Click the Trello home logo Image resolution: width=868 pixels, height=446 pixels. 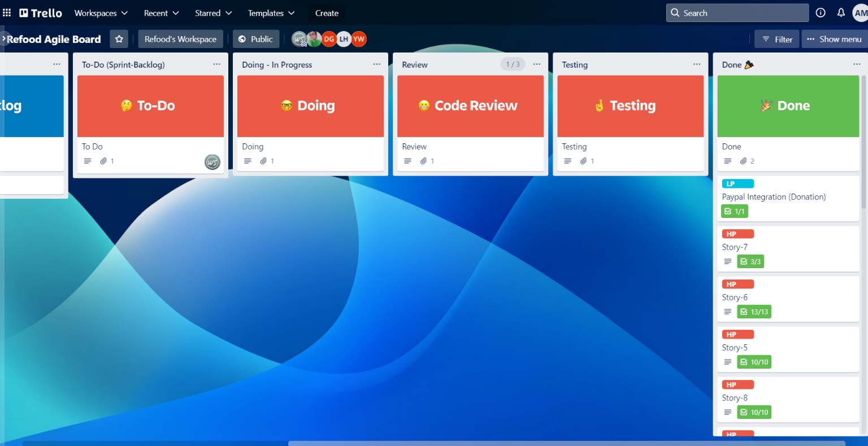point(41,13)
